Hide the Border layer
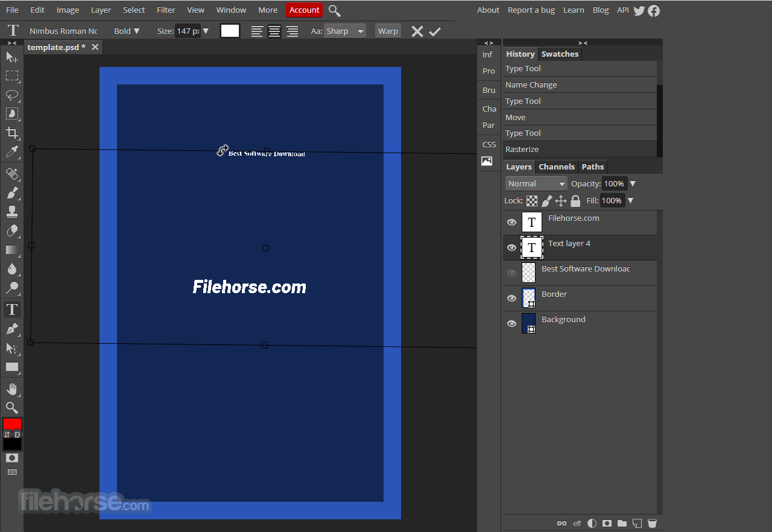Viewport: 772px width, 532px height. coord(512,299)
